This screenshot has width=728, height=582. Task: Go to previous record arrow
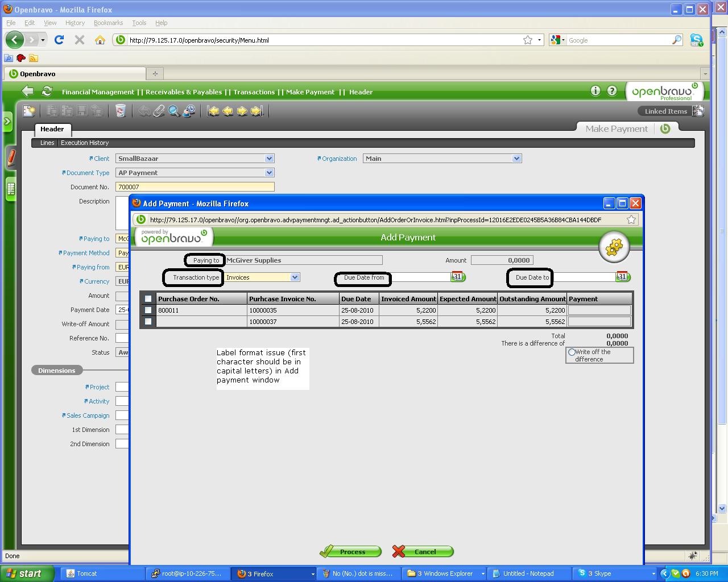pos(227,111)
